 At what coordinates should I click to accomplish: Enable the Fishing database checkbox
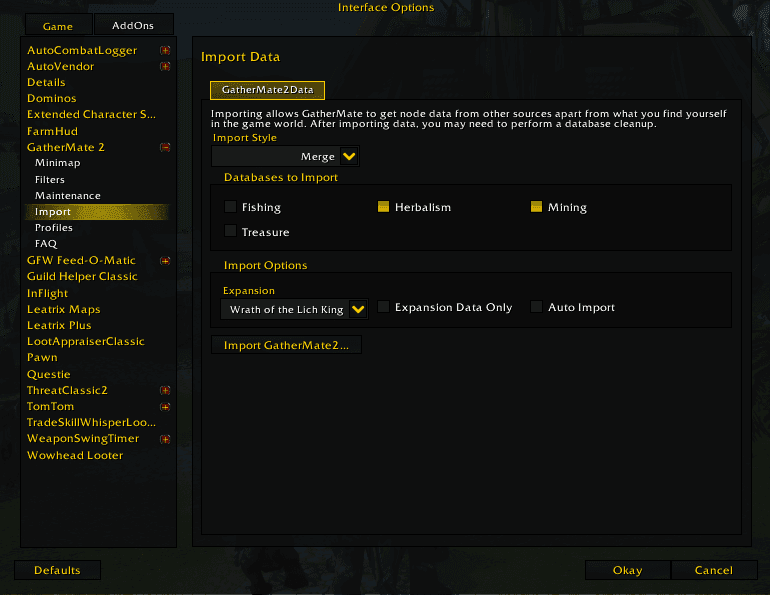coord(230,207)
